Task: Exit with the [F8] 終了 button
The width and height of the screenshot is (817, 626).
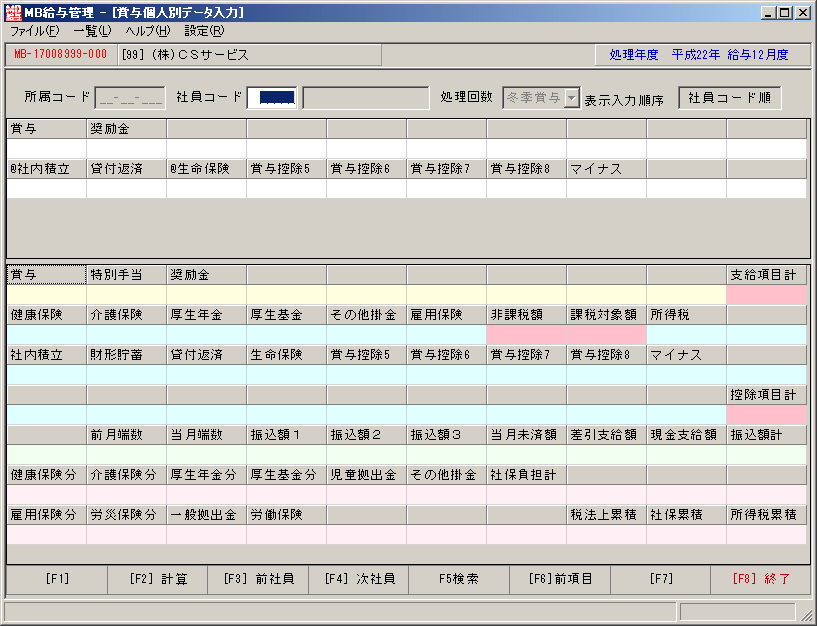Action: coord(761,579)
